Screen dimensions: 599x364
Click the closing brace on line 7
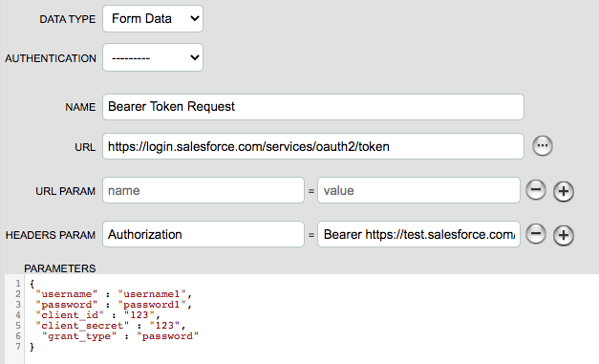pyautogui.click(x=32, y=347)
